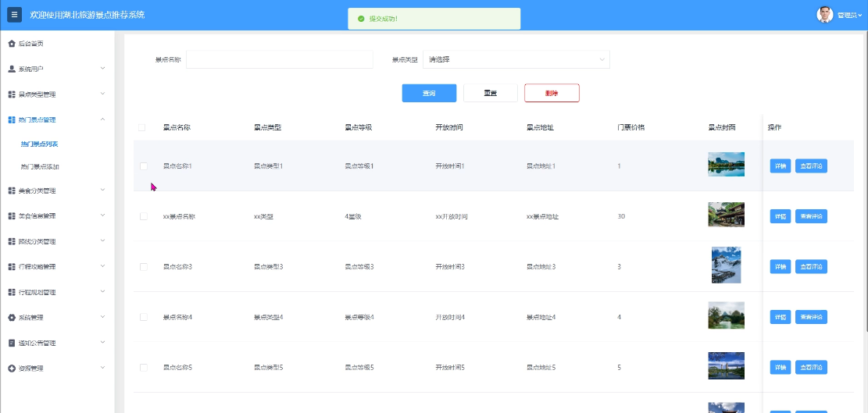This screenshot has height=413, width=868.
Task: Expand the 通知公告管理 submenu chevron
Action: click(x=102, y=343)
